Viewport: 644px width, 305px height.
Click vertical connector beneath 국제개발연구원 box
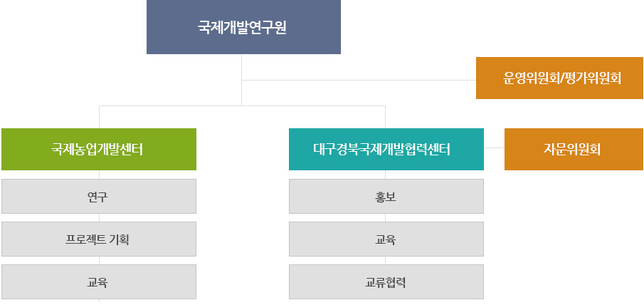point(241,80)
